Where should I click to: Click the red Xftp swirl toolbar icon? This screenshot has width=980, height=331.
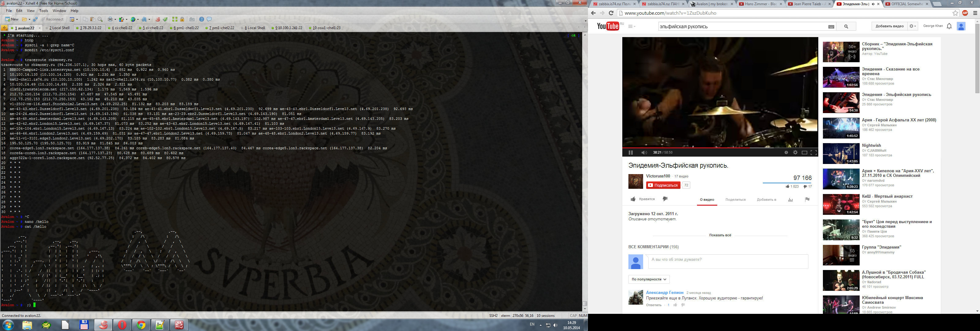(x=158, y=19)
